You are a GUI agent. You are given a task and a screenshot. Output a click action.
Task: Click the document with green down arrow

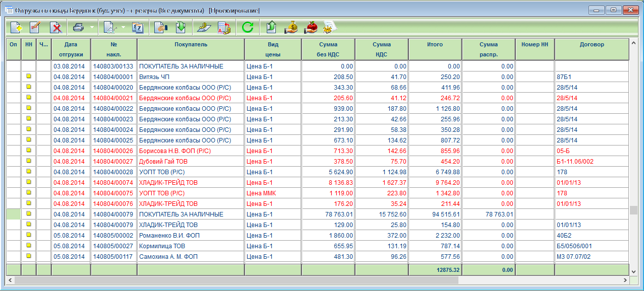point(180,27)
